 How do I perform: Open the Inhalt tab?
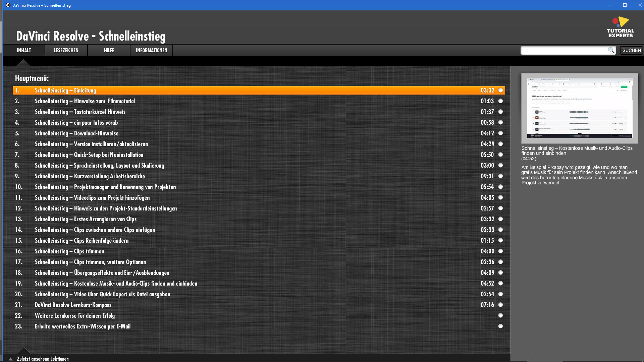coord(24,50)
